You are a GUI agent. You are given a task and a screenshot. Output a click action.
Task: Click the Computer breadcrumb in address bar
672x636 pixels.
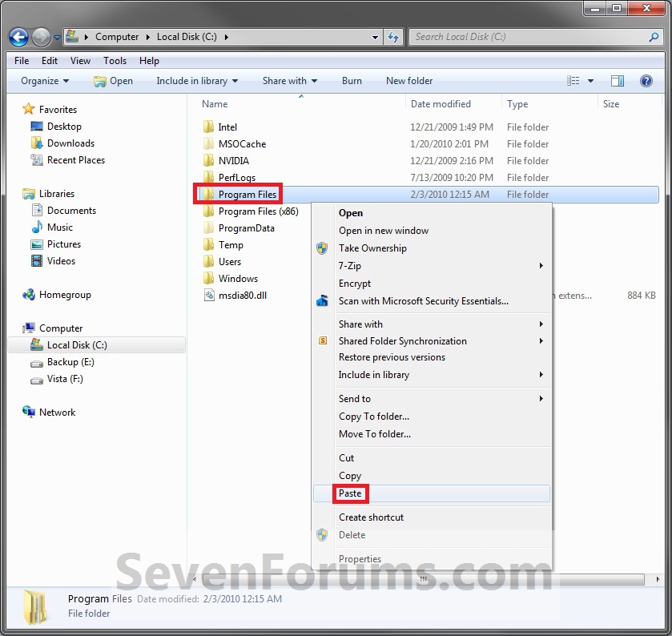[117, 37]
